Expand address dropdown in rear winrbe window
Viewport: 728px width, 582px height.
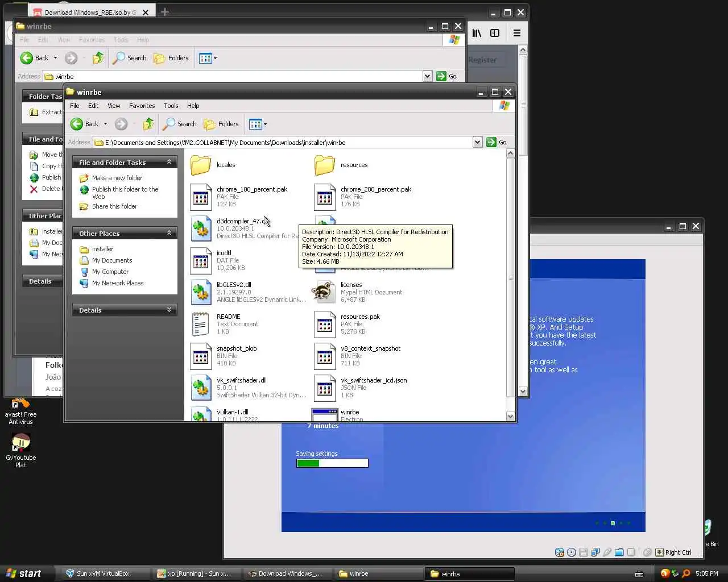click(427, 76)
